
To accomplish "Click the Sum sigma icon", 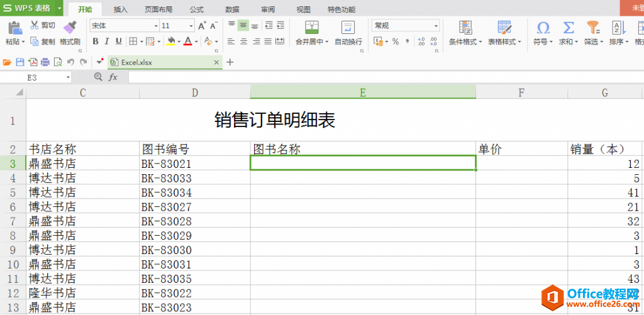I will (x=568, y=28).
